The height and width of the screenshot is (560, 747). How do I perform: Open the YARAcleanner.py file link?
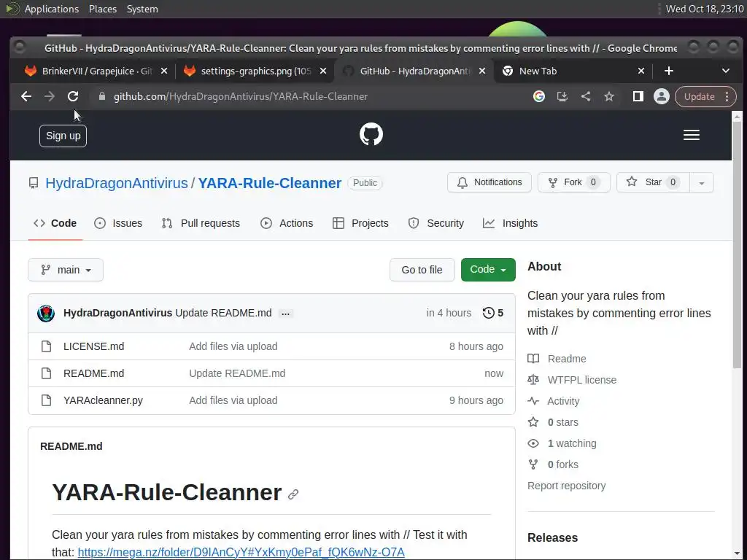(x=103, y=400)
